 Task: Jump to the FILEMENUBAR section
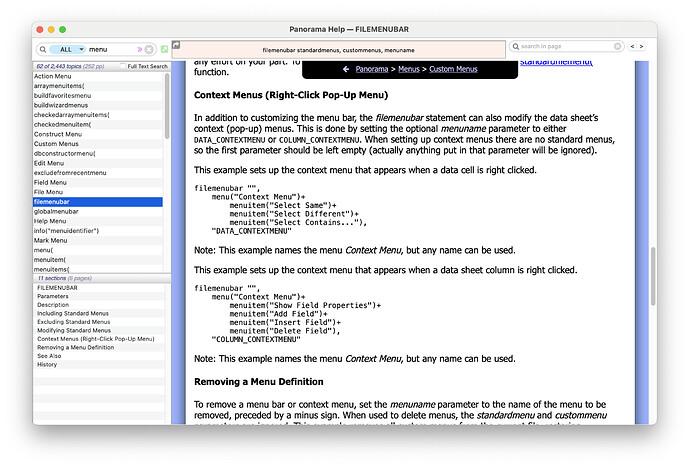(99, 288)
